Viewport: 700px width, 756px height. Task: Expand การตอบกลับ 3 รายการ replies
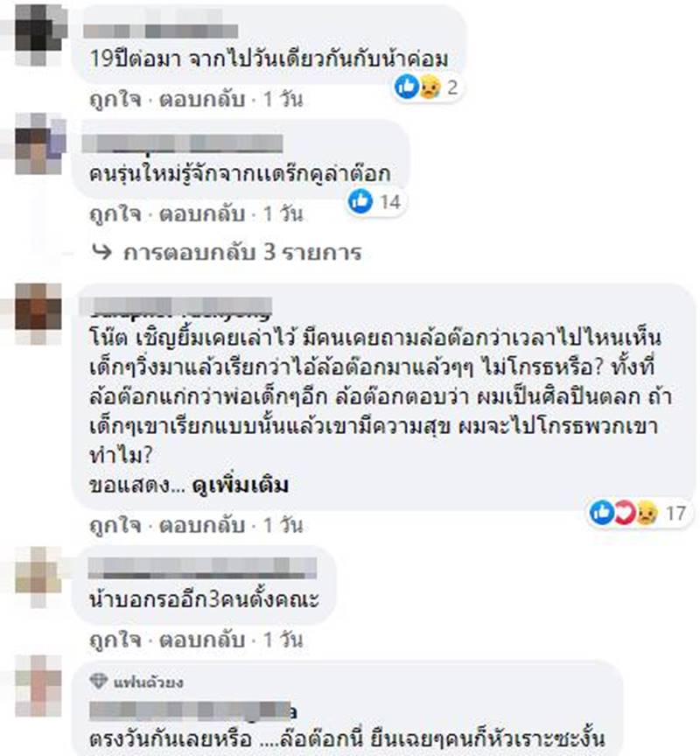pos(242,252)
